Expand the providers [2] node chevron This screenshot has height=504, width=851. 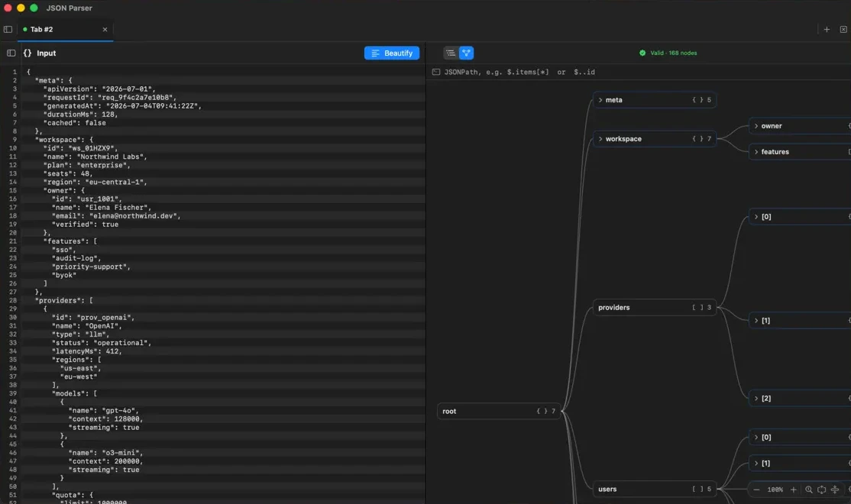click(756, 399)
